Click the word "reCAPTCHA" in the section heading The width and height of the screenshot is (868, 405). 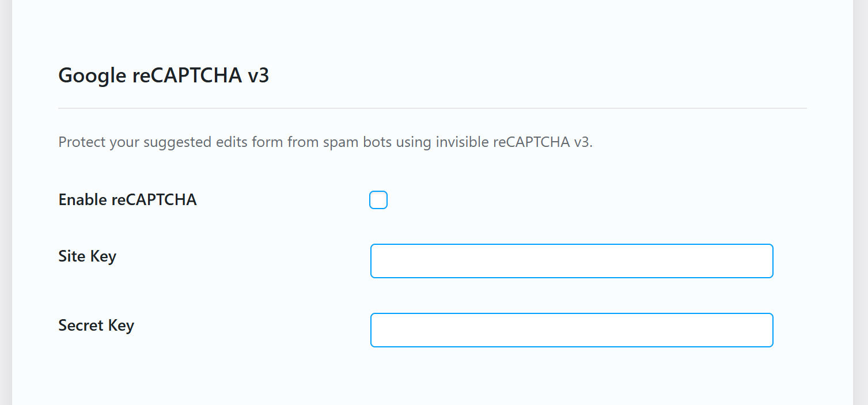point(187,75)
